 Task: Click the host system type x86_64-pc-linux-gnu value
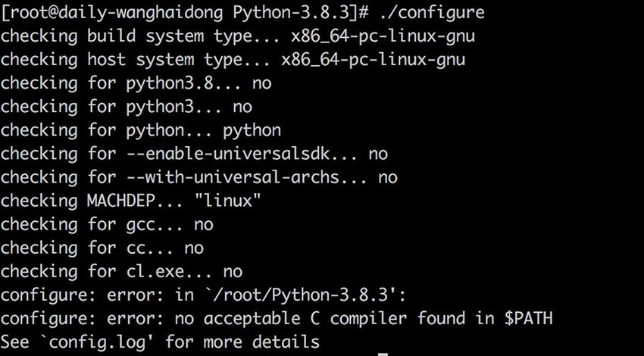[373, 59]
